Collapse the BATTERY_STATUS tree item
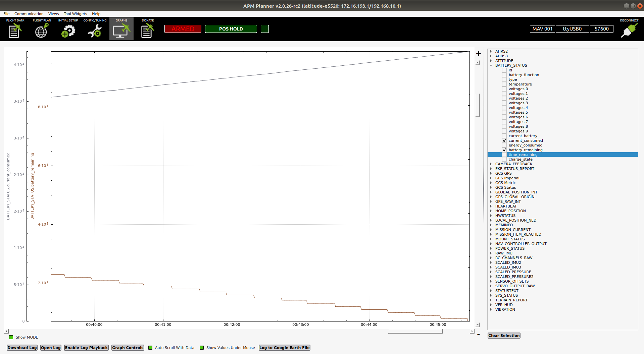Image resolution: width=644 pixels, height=354 pixels. point(491,65)
